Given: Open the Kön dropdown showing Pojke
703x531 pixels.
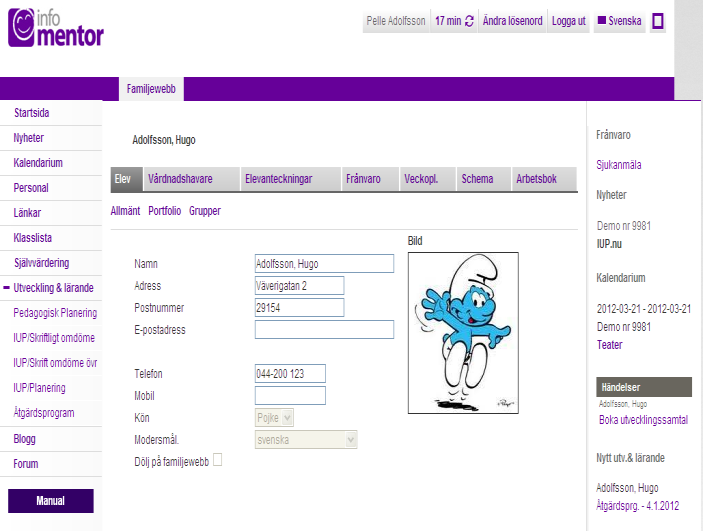Looking at the screenshot, I should pos(274,418).
